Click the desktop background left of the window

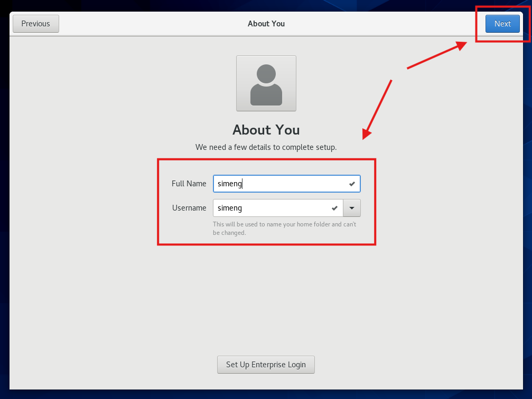click(x=4, y=211)
